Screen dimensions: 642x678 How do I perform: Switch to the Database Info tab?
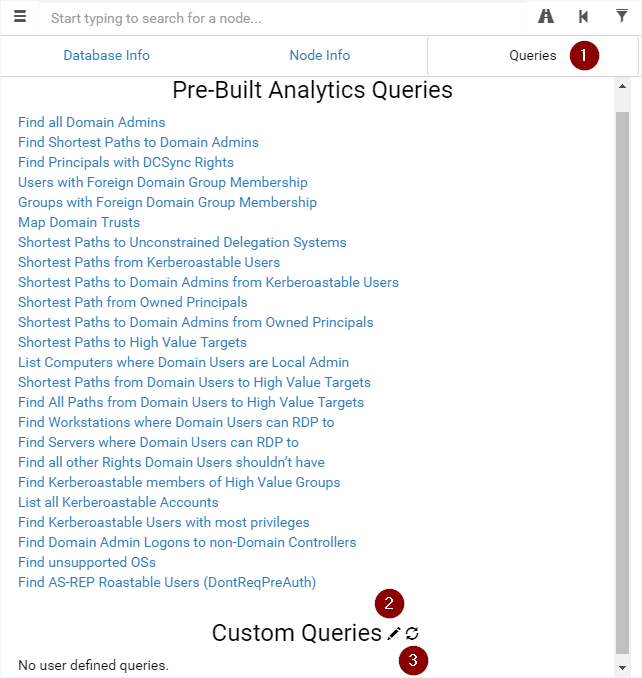pyautogui.click(x=106, y=55)
